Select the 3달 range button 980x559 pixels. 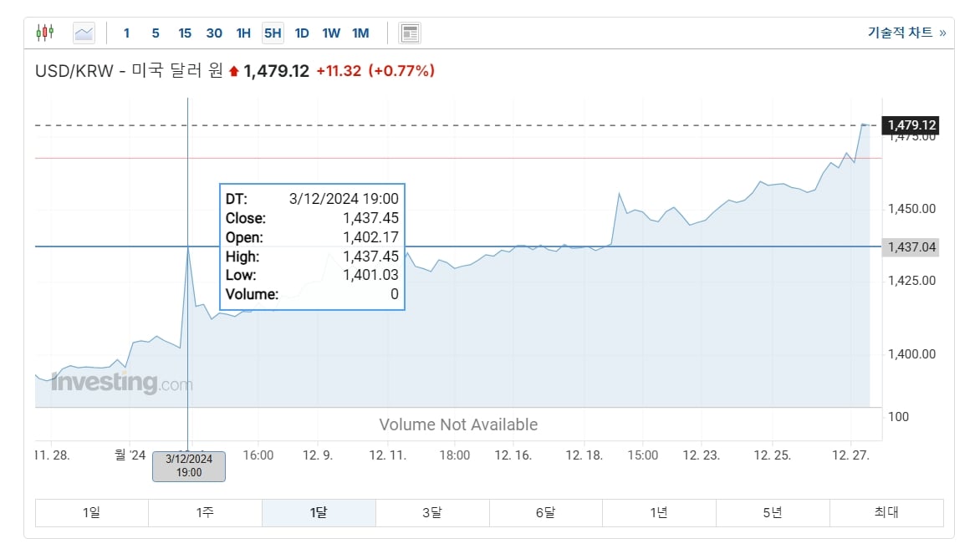[x=432, y=513]
